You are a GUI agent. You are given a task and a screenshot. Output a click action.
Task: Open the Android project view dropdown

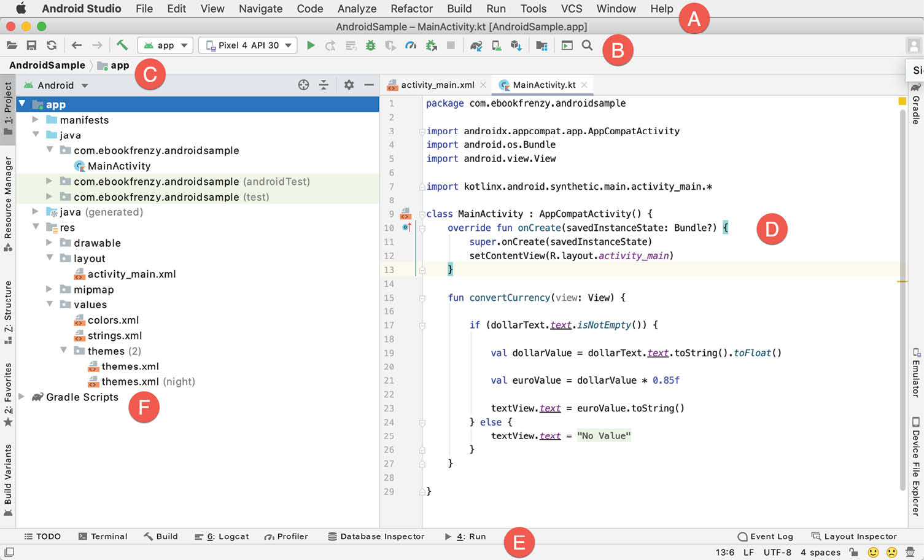(x=56, y=85)
